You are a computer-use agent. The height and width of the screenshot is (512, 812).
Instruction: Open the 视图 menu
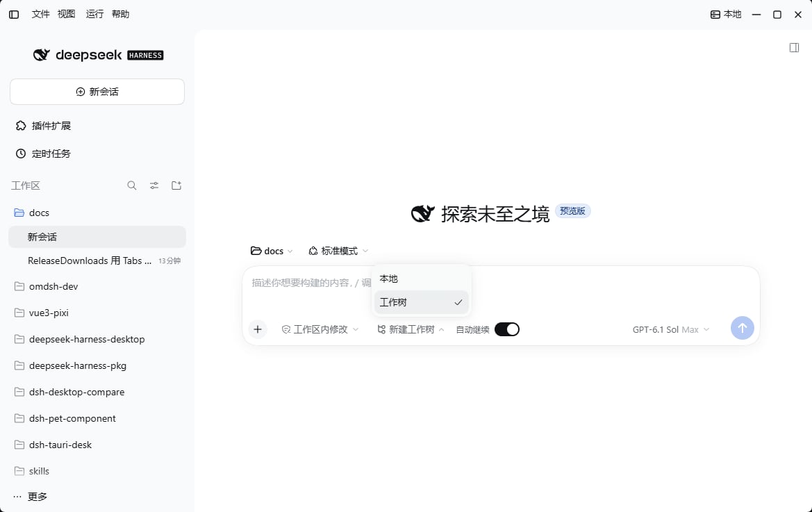pos(66,15)
